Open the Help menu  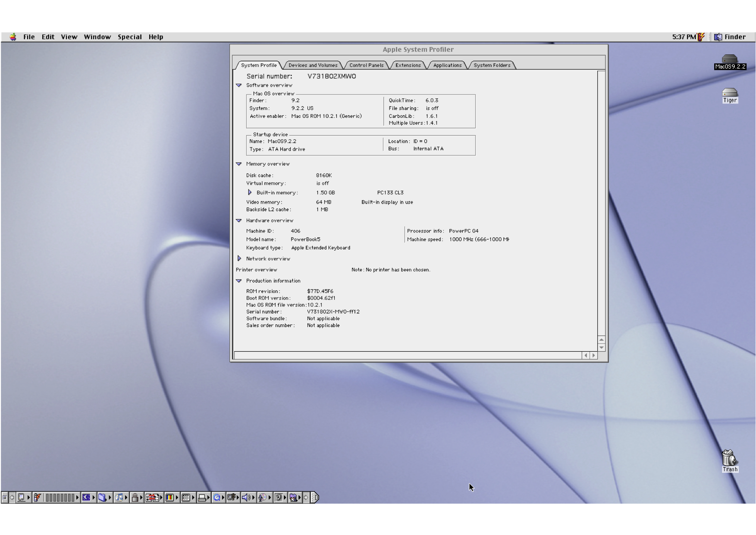(156, 37)
